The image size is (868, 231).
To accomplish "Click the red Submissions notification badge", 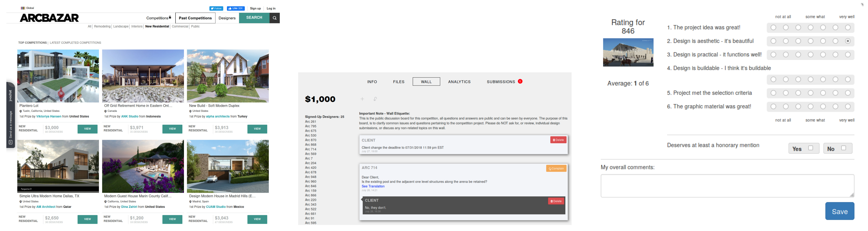I will pos(520,82).
